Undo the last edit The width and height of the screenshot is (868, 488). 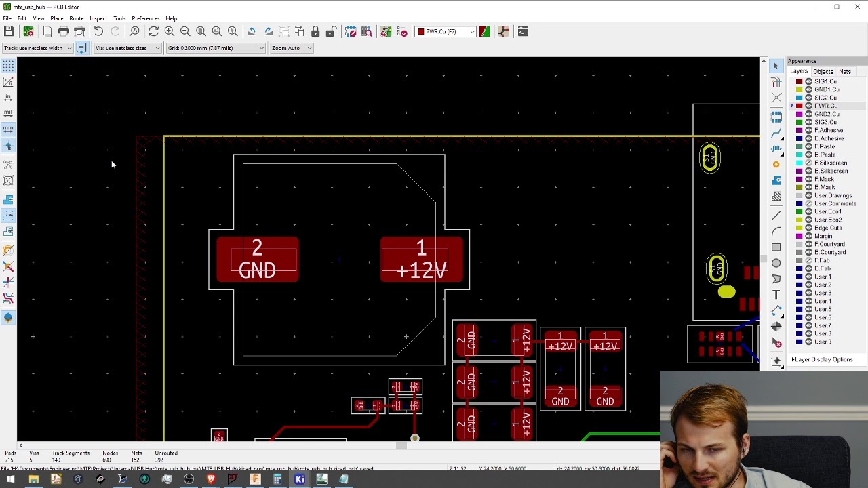(98, 31)
